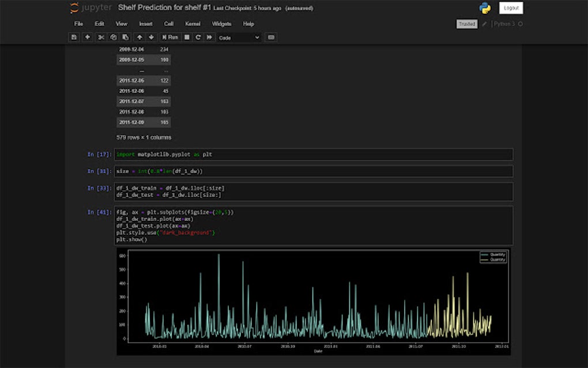Open the File menu
588x368 pixels.
[x=78, y=24]
